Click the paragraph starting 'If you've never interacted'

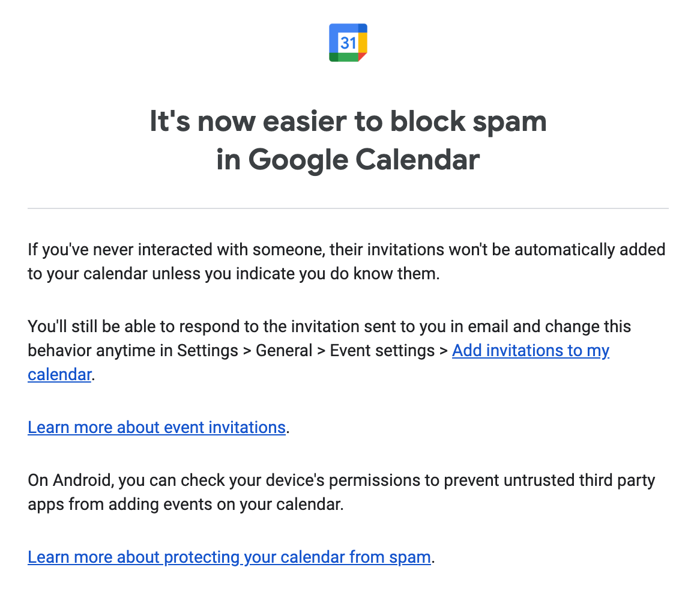coord(346,261)
